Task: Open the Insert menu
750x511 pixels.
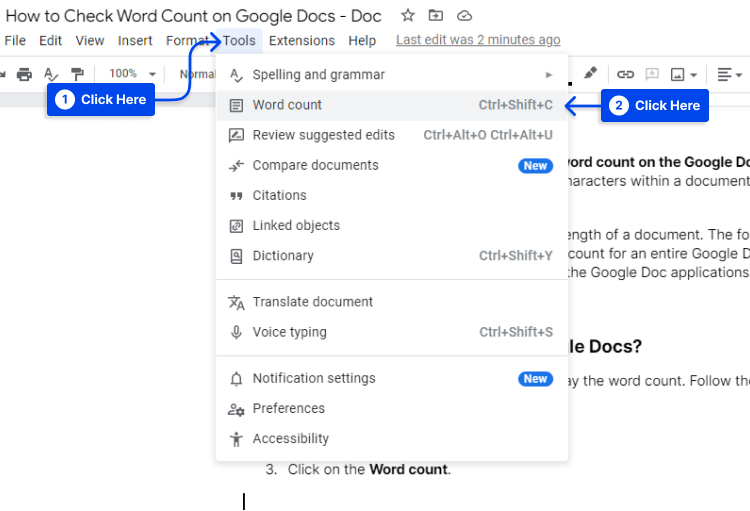Action: pyautogui.click(x=135, y=41)
